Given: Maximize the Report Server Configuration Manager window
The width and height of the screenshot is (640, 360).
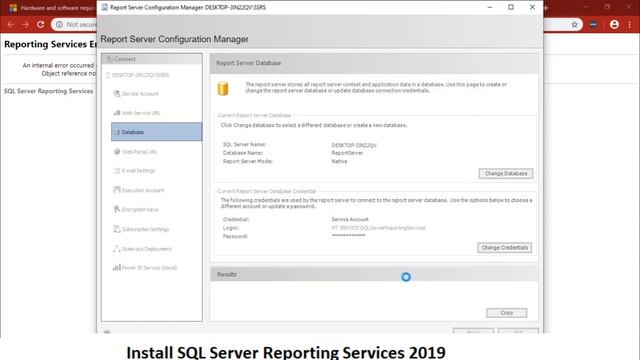Looking at the screenshot, I should [x=511, y=7].
